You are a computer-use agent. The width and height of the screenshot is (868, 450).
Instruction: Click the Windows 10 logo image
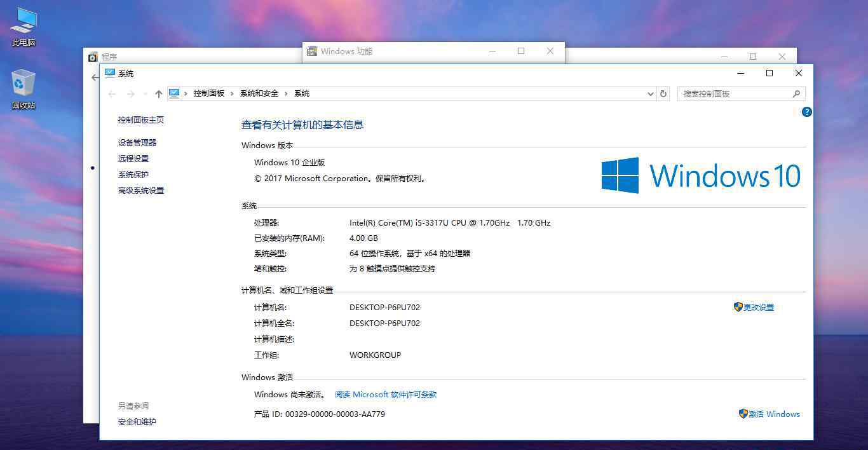point(701,175)
